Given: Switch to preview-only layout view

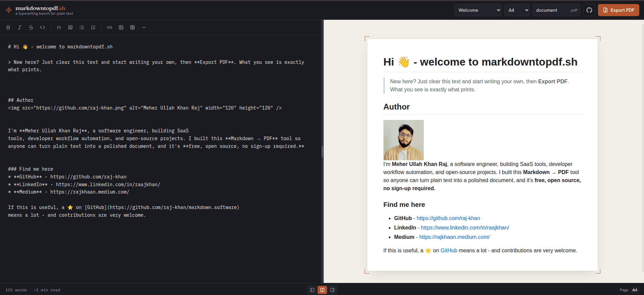Looking at the screenshot, I should tap(332, 290).
